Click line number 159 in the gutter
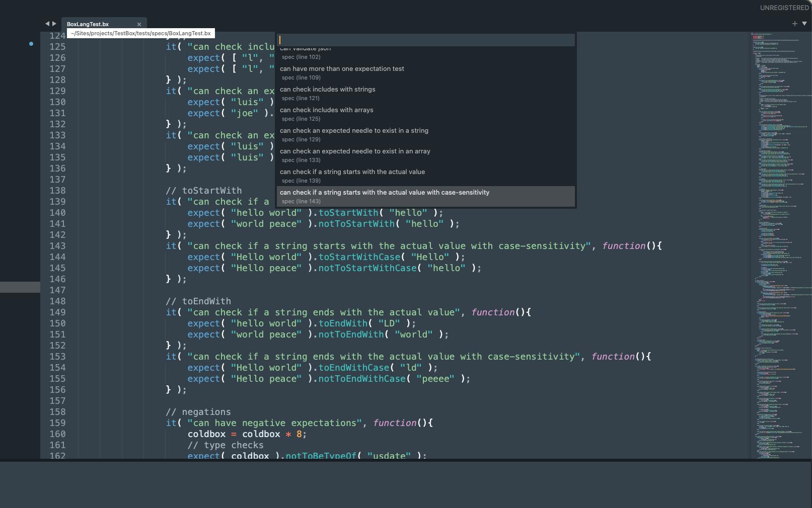812x508 pixels. (57, 423)
